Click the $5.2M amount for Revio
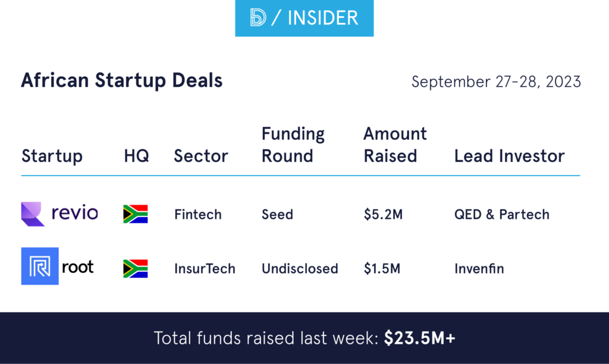This screenshot has height=364, width=609. click(383, 215)
